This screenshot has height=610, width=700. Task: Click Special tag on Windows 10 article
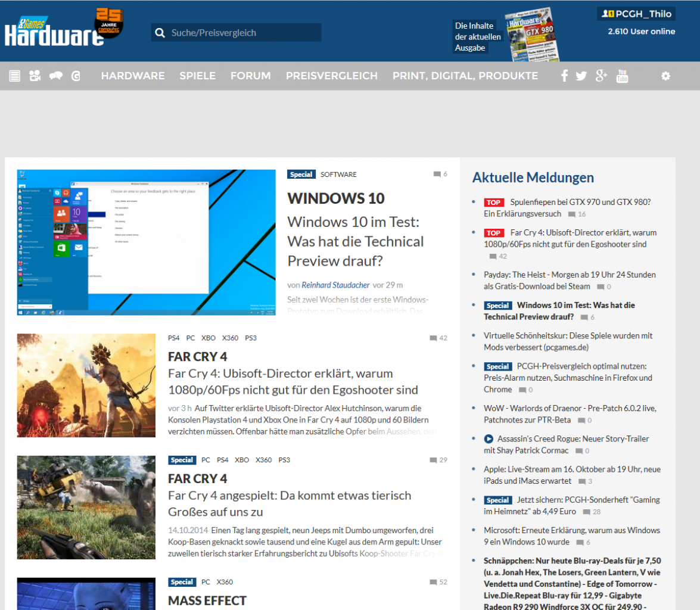coord(301,174)
